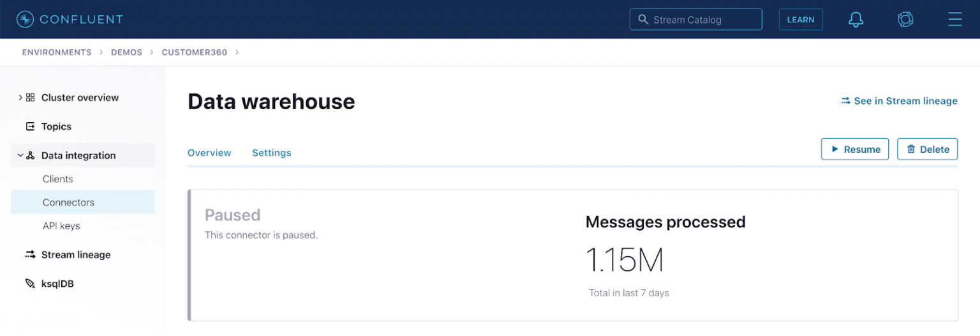Expand the Cluster overview chevron
This screenshot has height=336, width=980.
point(20,98)
